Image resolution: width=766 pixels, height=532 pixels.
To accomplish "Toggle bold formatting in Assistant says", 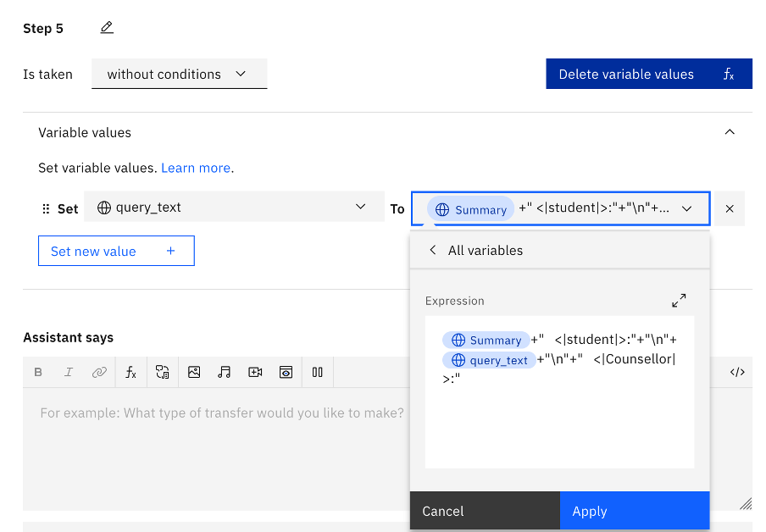I will (x=38, y=372).
